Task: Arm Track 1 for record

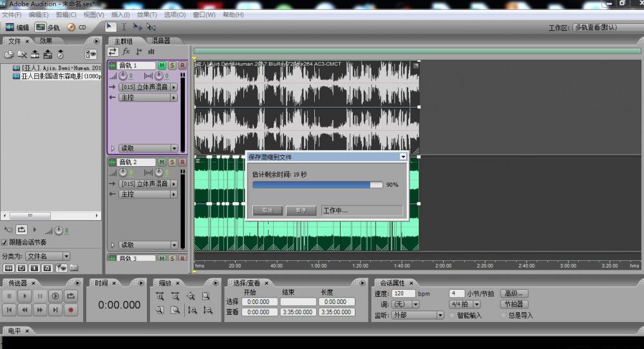Action: [182, 66]
